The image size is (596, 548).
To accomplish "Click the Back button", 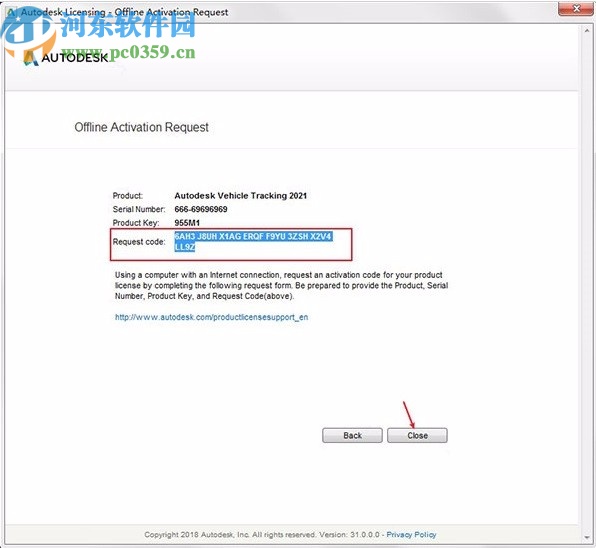I will (352, 435).
